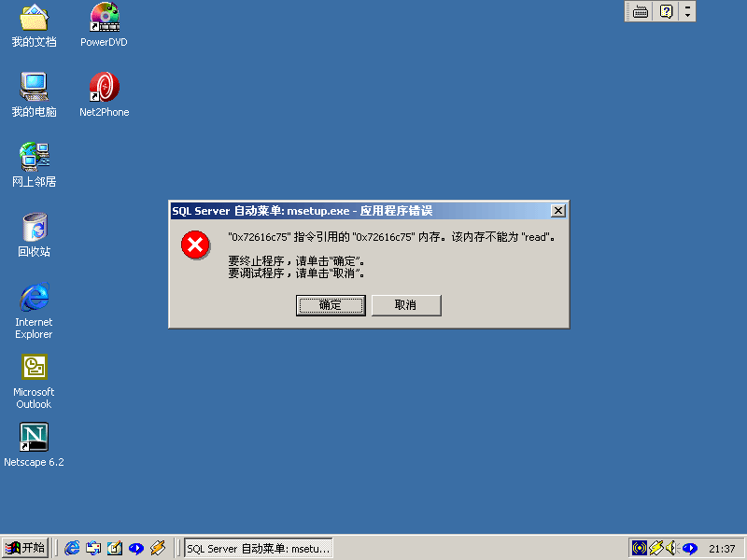This screenshot has height=560, width=747.
Task: Select the Netscape 6.2 desktop shortcut
Action: point(34,445)
